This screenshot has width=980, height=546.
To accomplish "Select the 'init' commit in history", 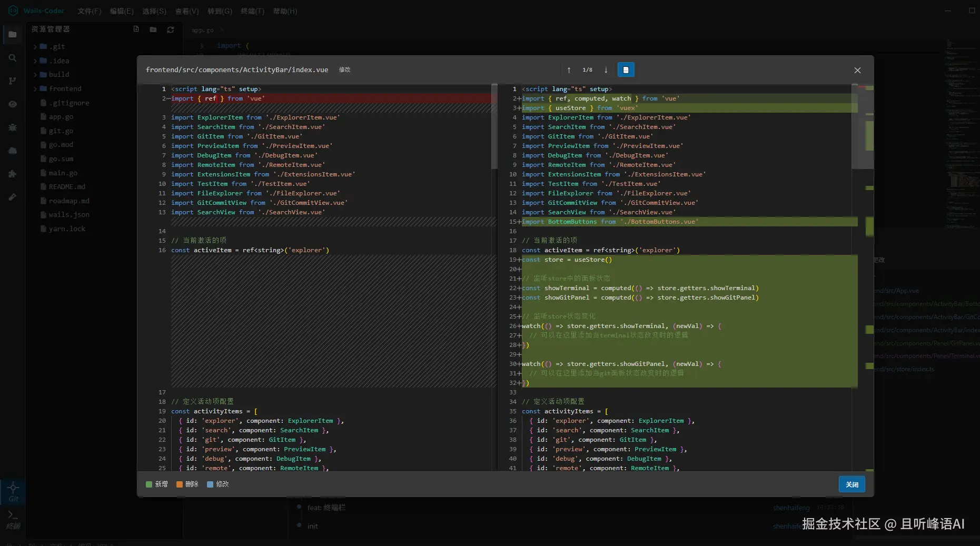I will pyautogui.click(x=313, y=527).
